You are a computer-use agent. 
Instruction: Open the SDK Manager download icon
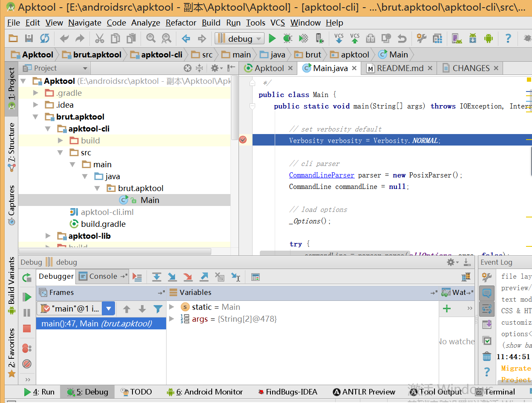(473, 39)
